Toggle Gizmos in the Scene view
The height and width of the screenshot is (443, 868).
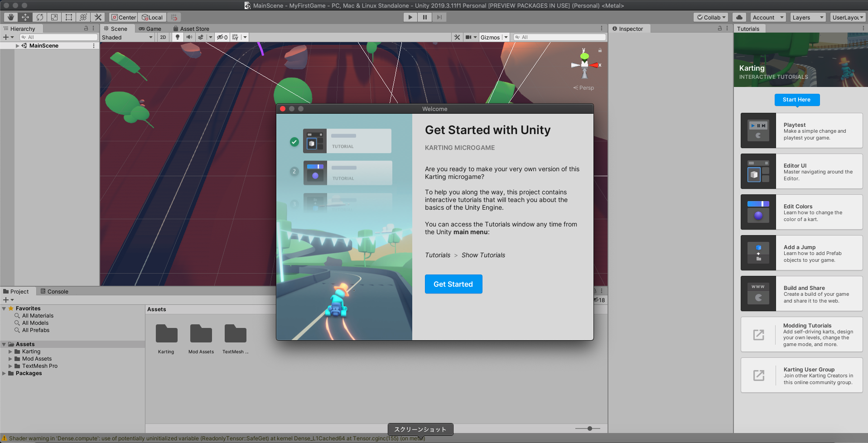point(490,37)
